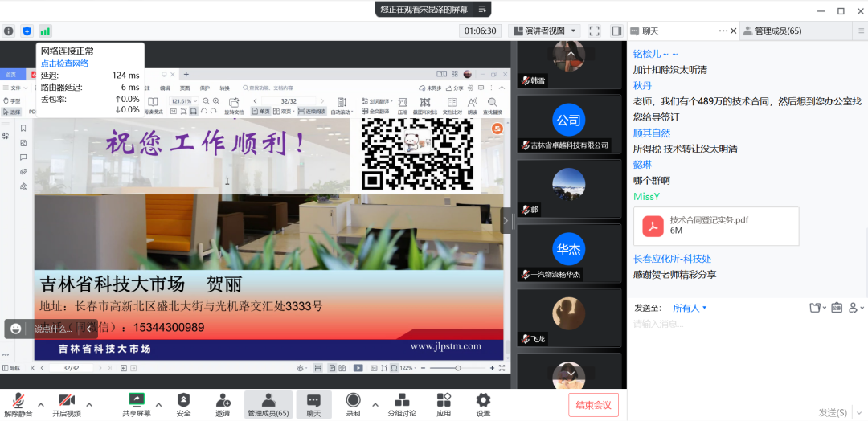Toggle the 管理成员(65) button in bottom toolbar
Image resolution: width=868 pixels, height=421 pixels.
[268, 405]
